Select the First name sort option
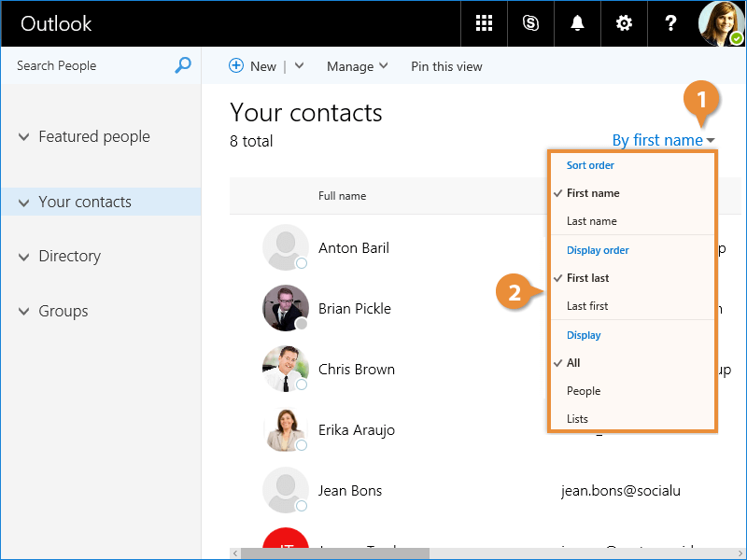The image size is (747, 560). click(x=593, y=193)
